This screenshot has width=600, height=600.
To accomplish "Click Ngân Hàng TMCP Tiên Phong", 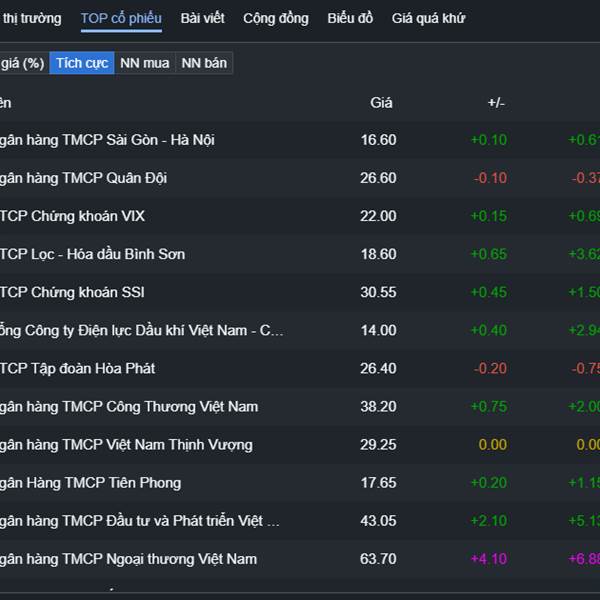I will (91, 482).
